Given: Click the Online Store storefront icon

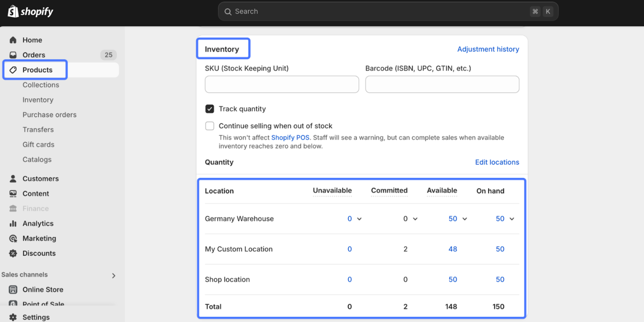Looking at the screenshot, I should pos(13,289).
